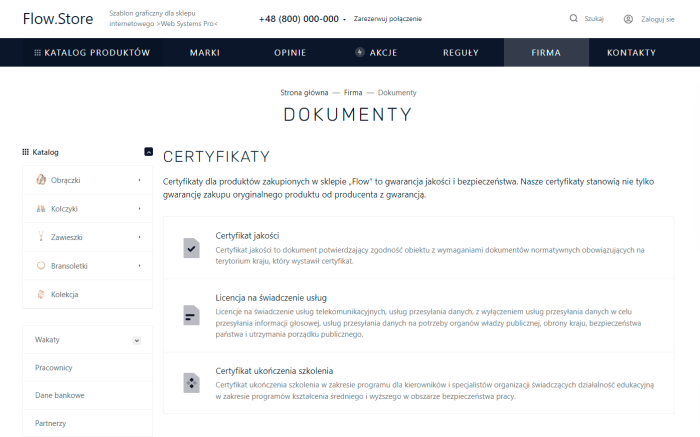The image size is (700, 437).
Task: Go to Strona główna breadcrumb
Action: coord(305,92)
